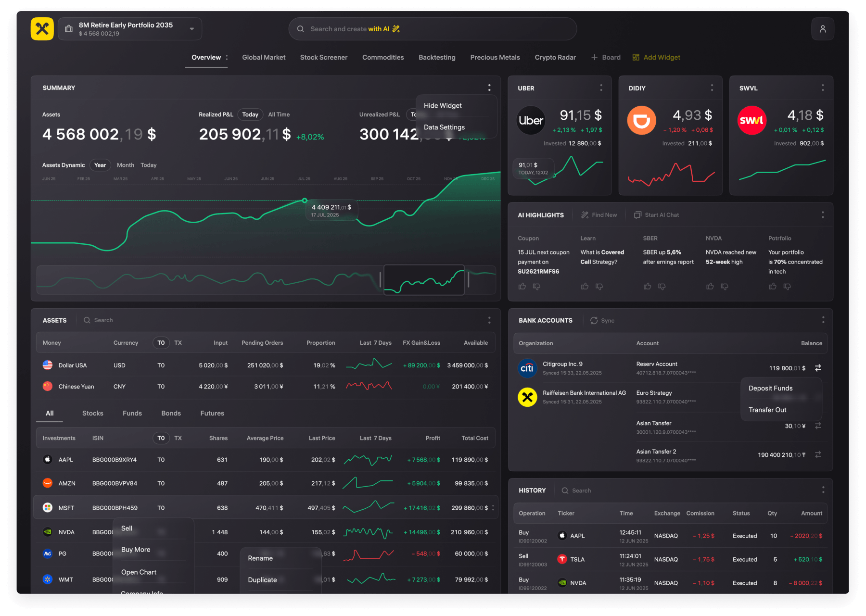Click Start AI Chat button
The image size is (866, 616).
point(656,215)
